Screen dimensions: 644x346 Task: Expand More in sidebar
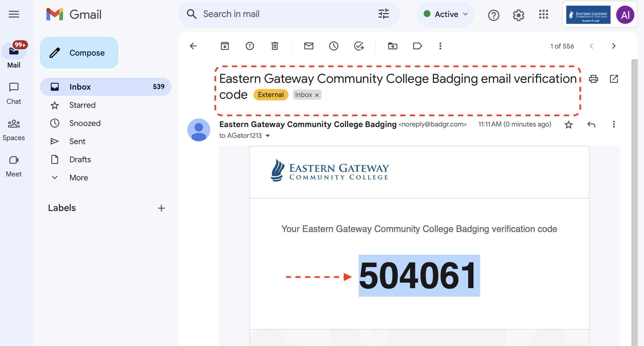tap(79, 178)
